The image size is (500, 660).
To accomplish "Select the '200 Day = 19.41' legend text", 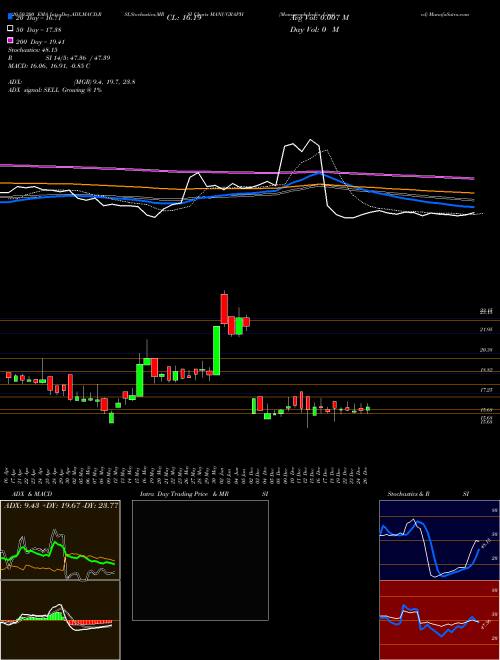I will coord(40,42).
